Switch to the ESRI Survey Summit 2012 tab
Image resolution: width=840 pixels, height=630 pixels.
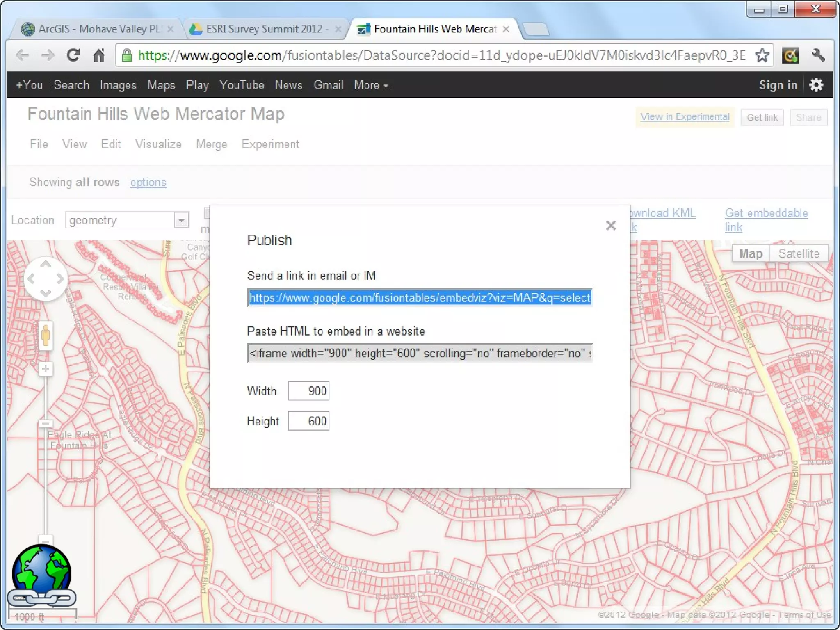pos(265,29)
